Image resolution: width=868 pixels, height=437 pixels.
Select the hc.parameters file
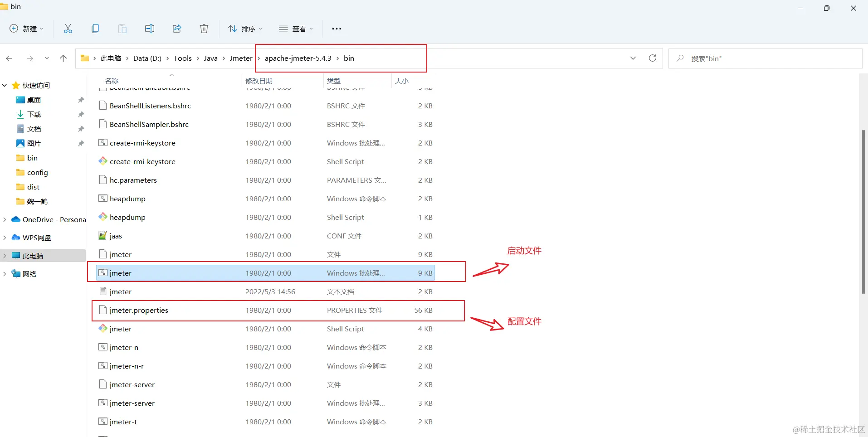266,180
